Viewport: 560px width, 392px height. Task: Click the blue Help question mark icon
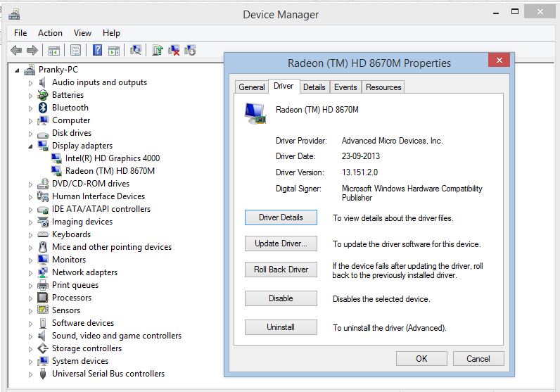coord(98,50)
